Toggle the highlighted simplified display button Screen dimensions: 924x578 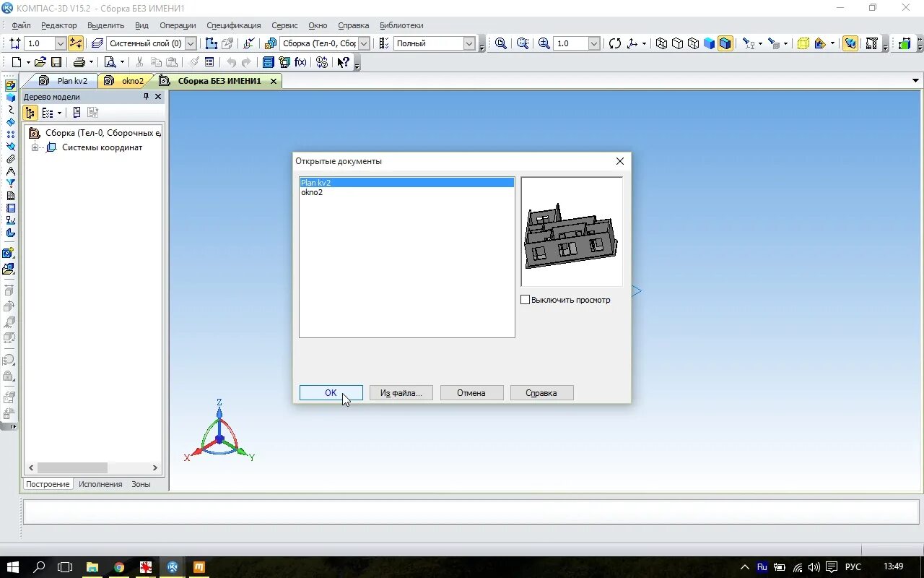coord(850,43)
